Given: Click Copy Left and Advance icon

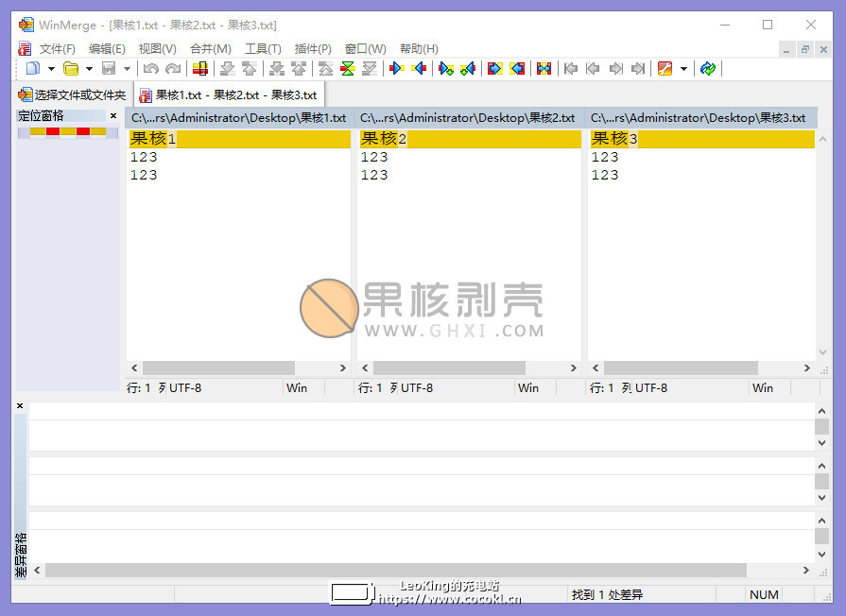Looking at the screenshot, I should click(x=468, y=69).
